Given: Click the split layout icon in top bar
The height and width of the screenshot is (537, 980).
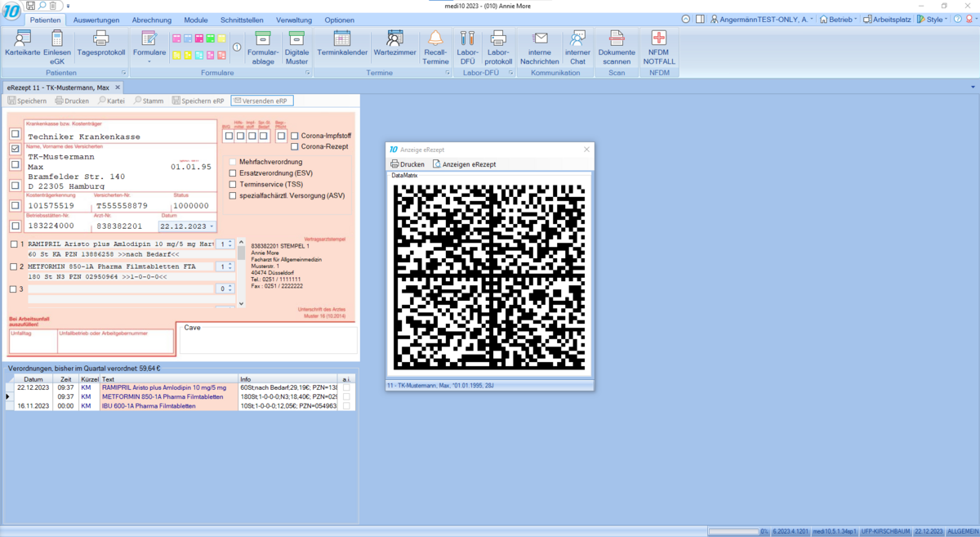Looking at the screenshot, I should click(x=700, y=19).
